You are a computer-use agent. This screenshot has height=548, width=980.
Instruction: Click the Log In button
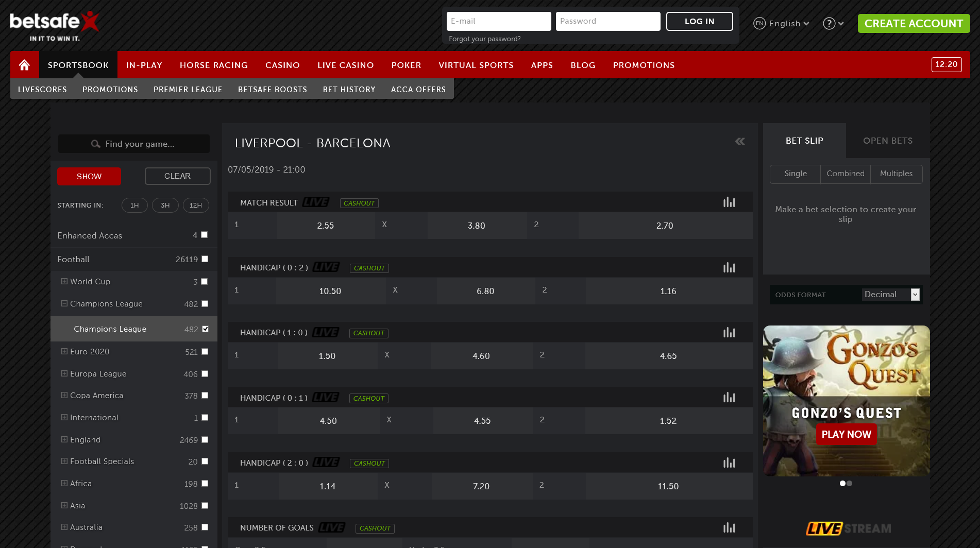point(699,22)
